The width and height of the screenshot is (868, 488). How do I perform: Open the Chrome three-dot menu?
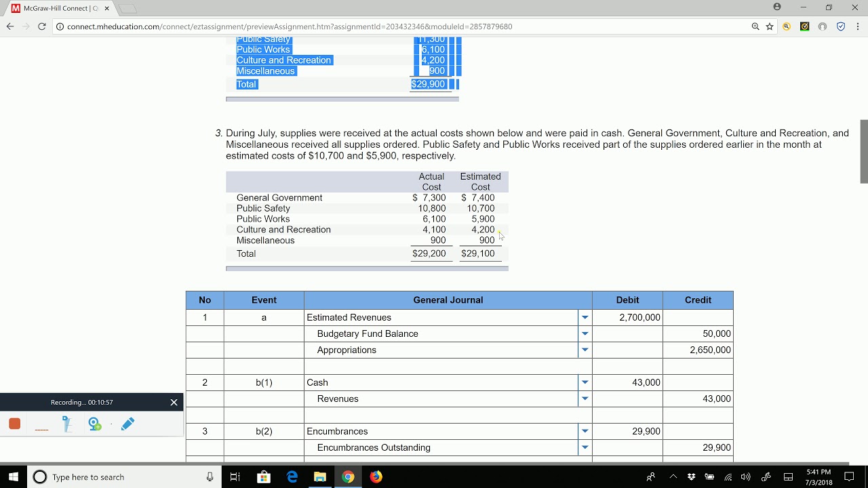point(858,26)
